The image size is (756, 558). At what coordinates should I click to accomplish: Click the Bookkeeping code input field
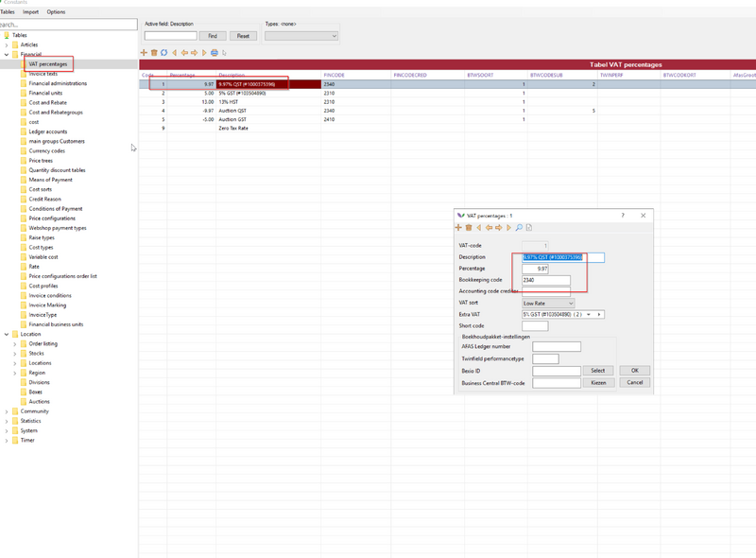546,280
